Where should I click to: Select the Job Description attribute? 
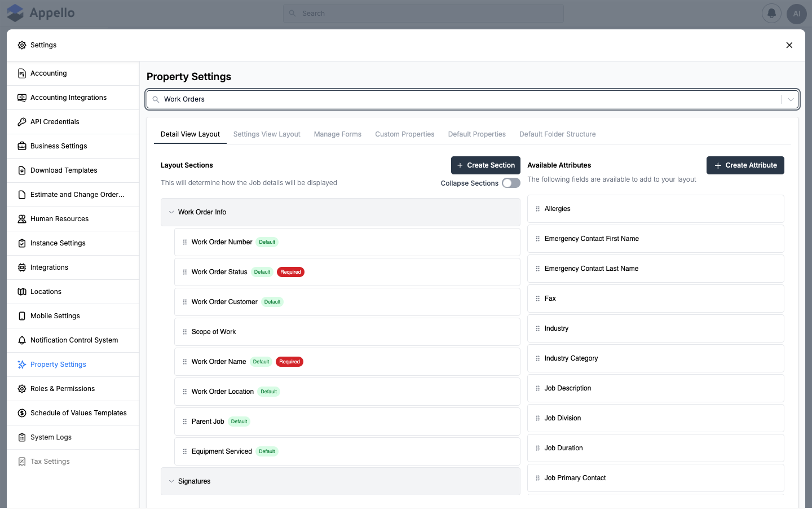656,388
